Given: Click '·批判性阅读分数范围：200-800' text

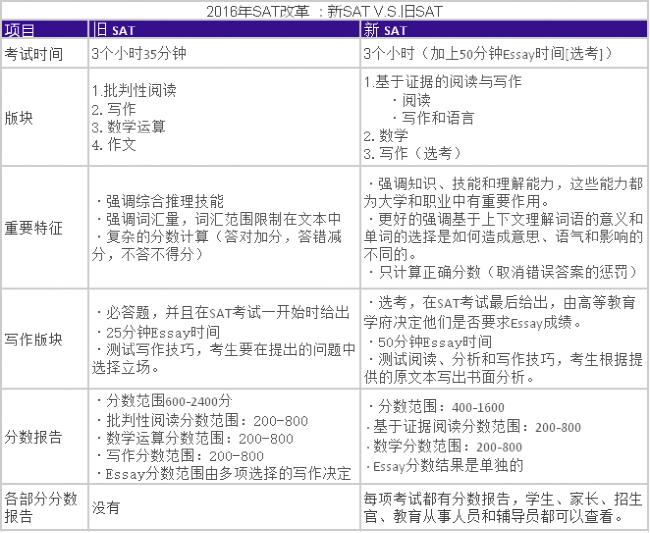Looking at the screenshot, I should [x=201, y=421].
